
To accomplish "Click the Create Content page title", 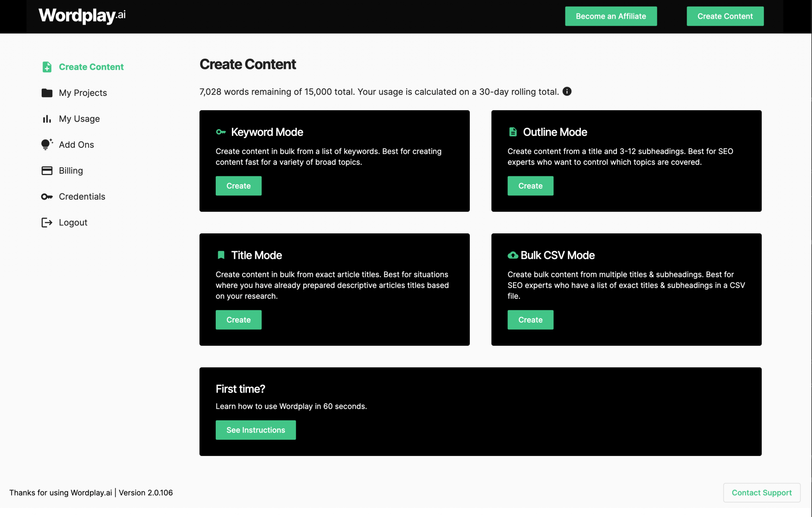I will (x=248, y=64).
